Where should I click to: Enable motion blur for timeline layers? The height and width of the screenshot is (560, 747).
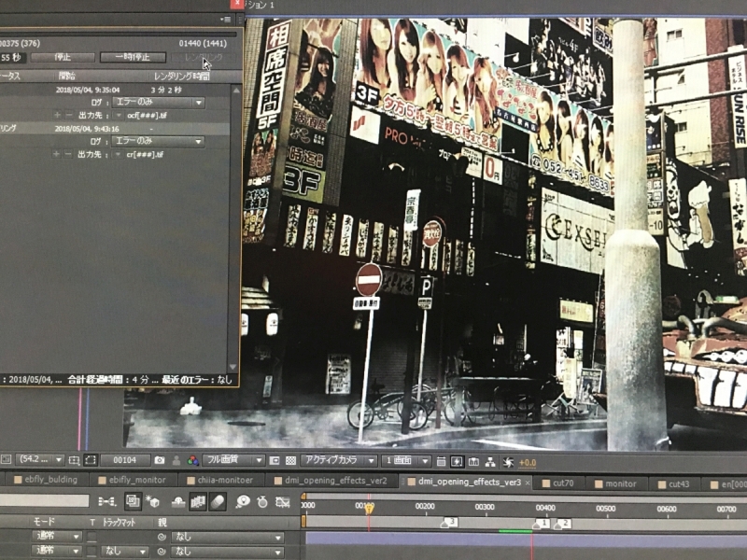pyautogui.click(x=217, y=502)
